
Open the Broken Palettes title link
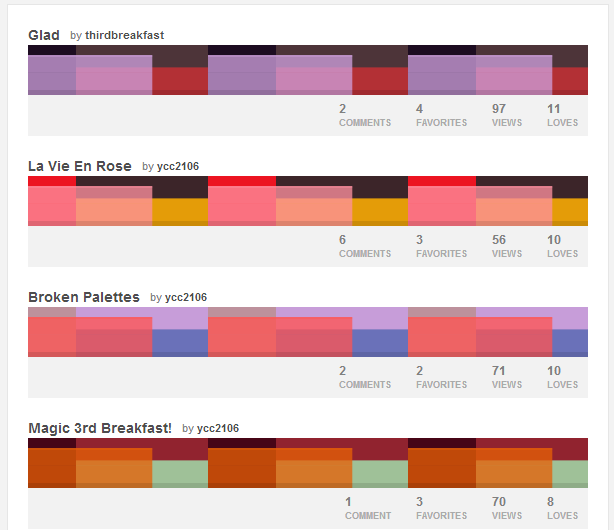83,297
